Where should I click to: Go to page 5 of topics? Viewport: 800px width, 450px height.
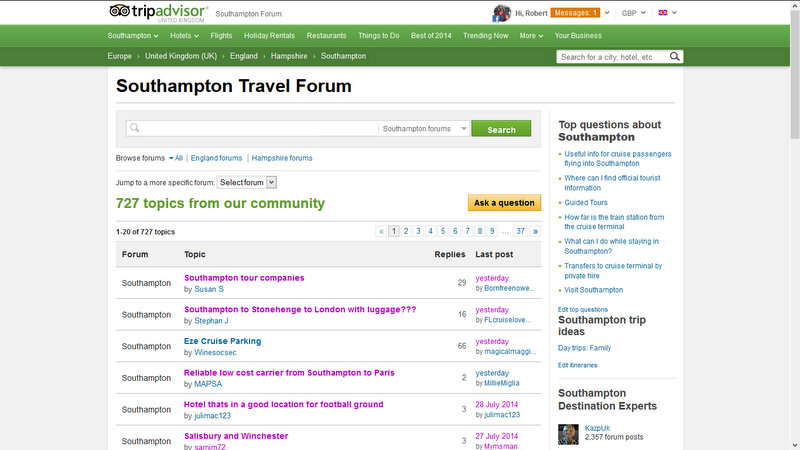coord(443,231)
